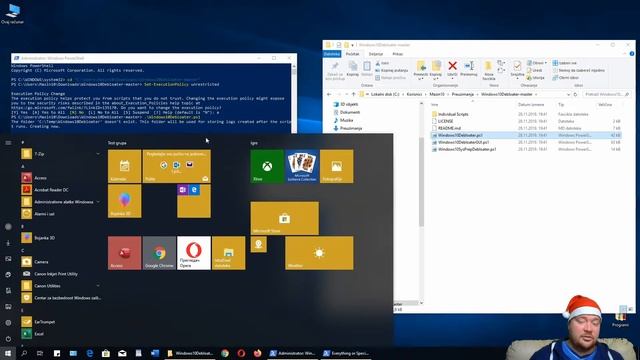Sort by Datum izmene column header
The height and width of the screenshot is (360, 640).
tap(531, 104)
